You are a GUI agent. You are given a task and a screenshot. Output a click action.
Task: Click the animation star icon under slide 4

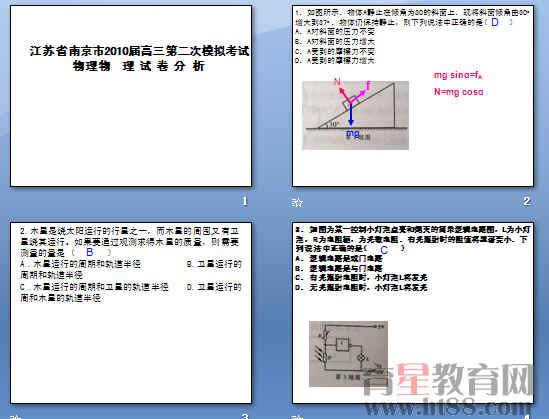[x=297, y=417]
